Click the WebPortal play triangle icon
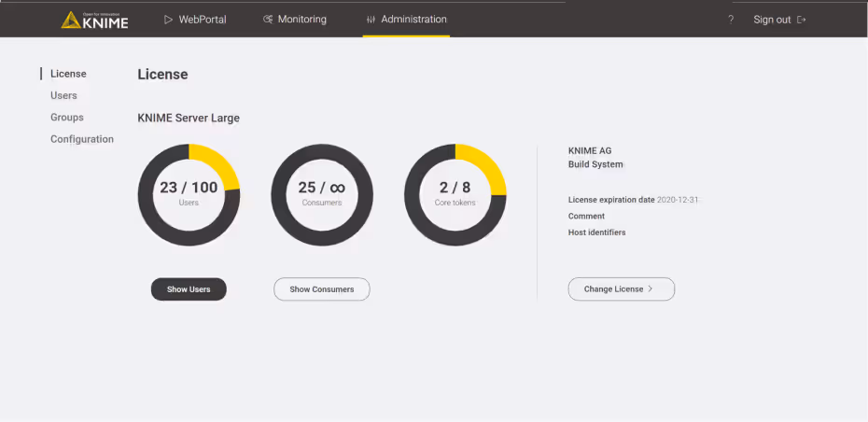 tap(169, 20)
